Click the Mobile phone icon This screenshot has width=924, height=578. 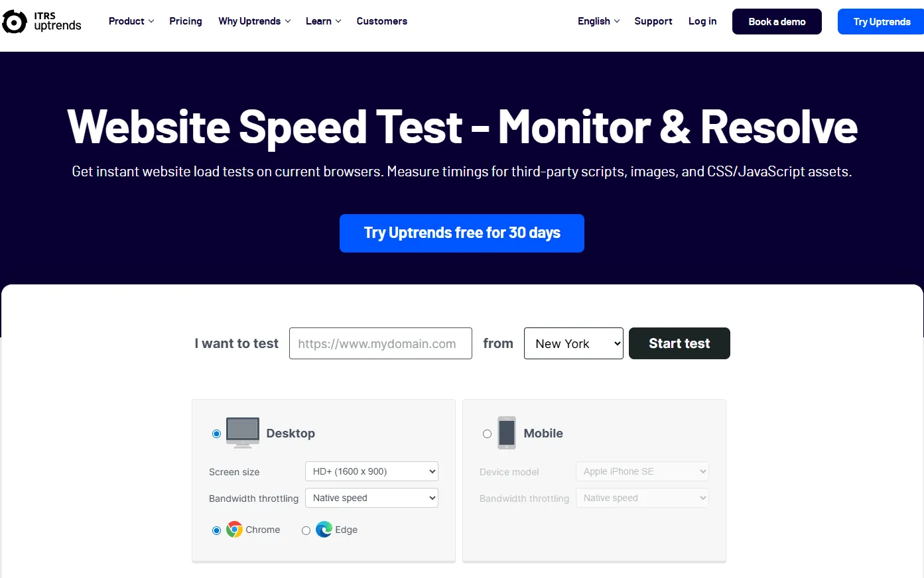coord(506,432)
